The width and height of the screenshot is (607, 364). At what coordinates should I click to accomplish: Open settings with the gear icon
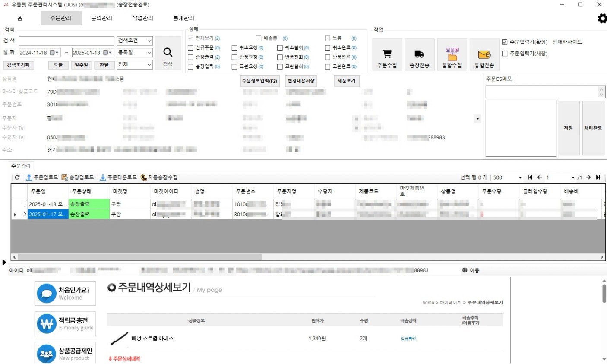point(602,18)
